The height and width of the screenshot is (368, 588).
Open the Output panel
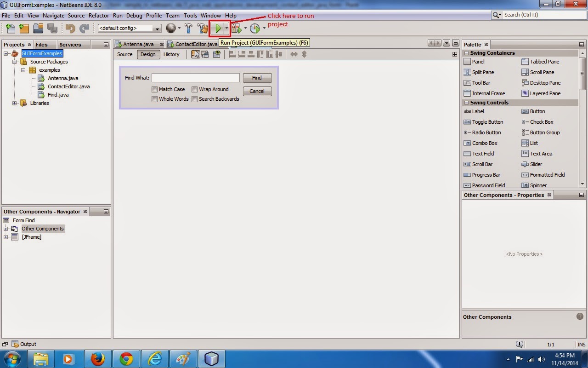tap(24, 344)
